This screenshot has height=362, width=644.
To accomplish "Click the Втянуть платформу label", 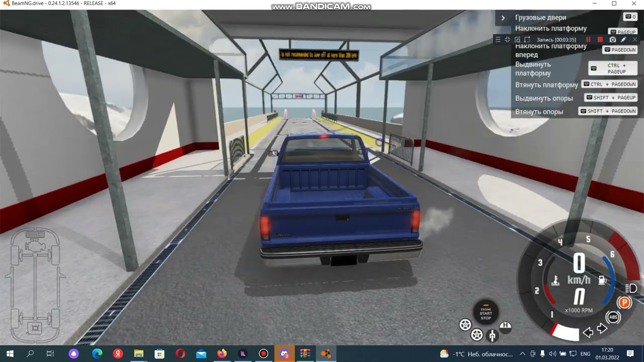I will pyautogui.click(x=546, y=85).
